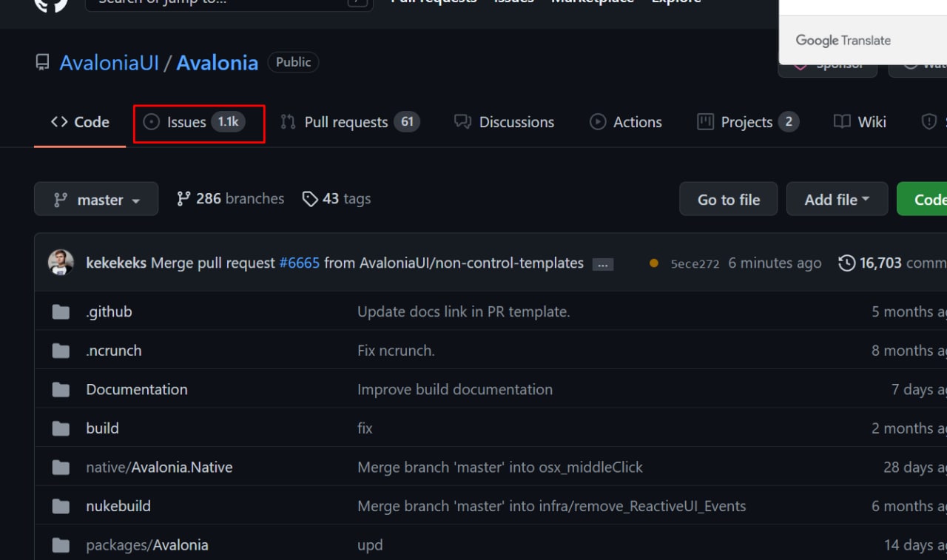Image resolution: width=947 pixels, height=560 pixels.
Task: Expand the commit message ellipsis
Action: pyautogui.click(x=603, y=264)
